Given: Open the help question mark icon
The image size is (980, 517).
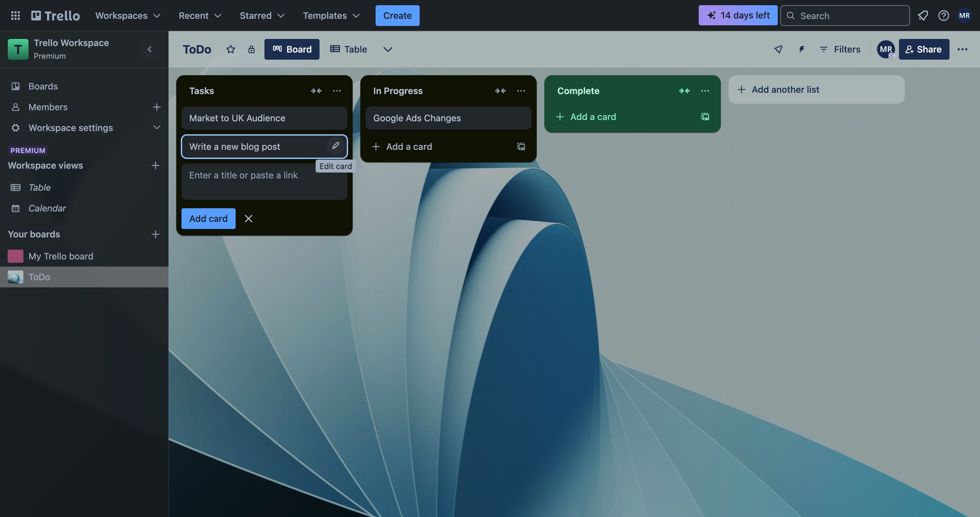Looking at the screenshot, I should [943, 16].
